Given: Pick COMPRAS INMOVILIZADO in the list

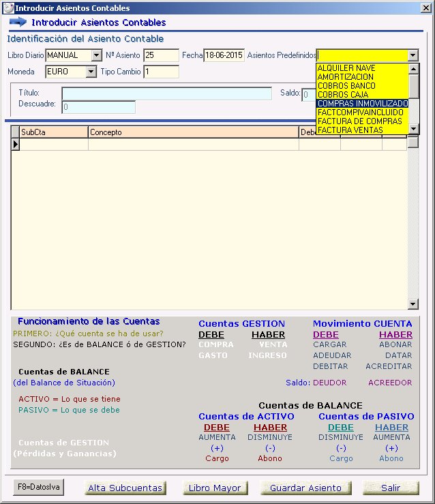Looking at the screenshot, I should click(x=361, y=104).
